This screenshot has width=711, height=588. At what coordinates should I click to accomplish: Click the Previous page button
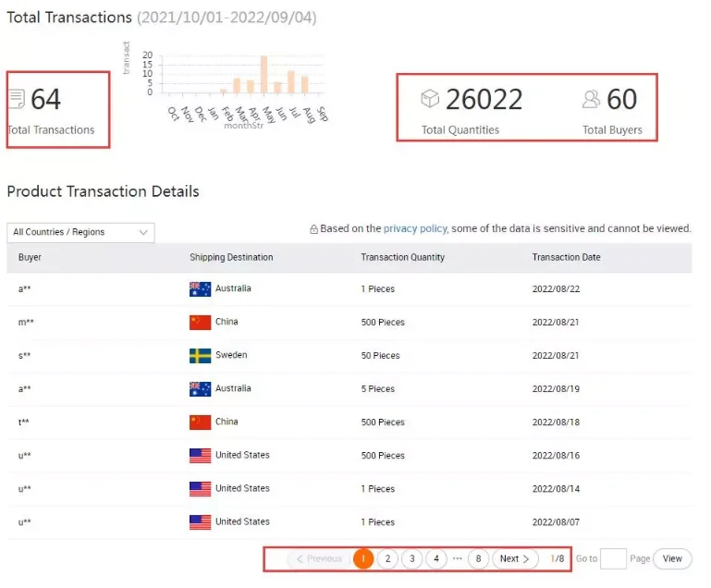319,558
